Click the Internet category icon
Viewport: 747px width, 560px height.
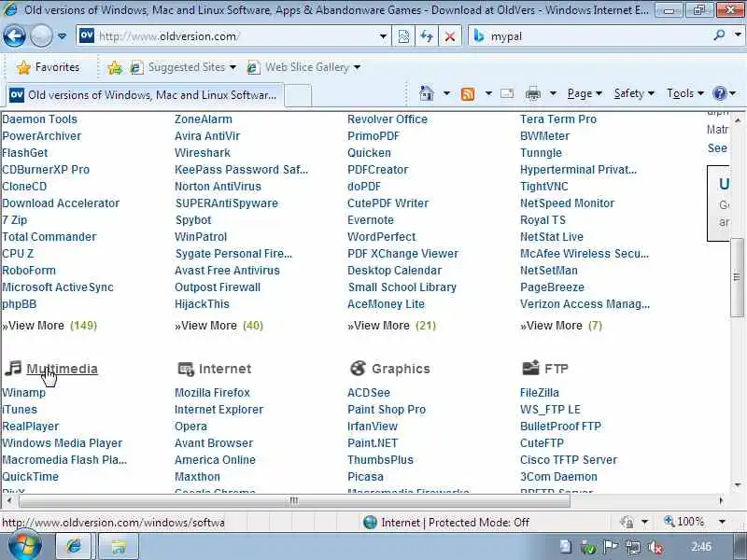pyautogui.click(x=185, y=369)
